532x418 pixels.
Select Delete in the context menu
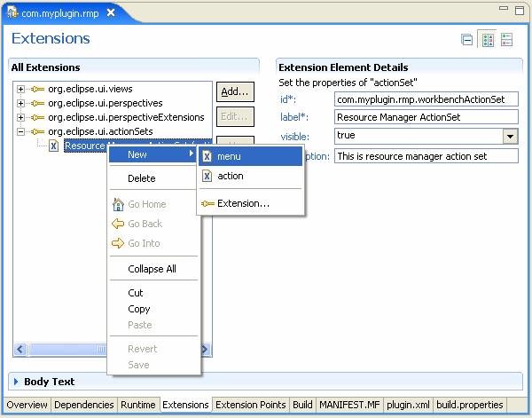(x=153, y=178)
